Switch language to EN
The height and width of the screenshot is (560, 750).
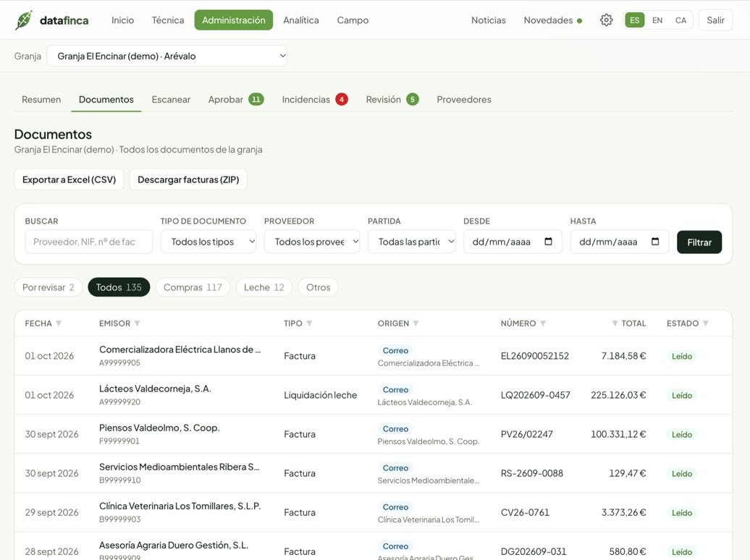(x=657, y=20)
